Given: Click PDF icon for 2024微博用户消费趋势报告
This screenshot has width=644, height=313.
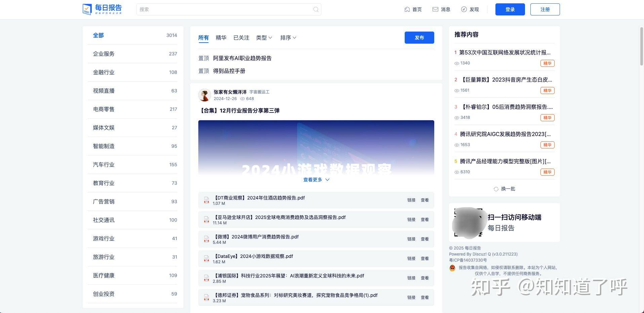Looking at the screenshot, I should pyautogui.click(x=206, y=239).
